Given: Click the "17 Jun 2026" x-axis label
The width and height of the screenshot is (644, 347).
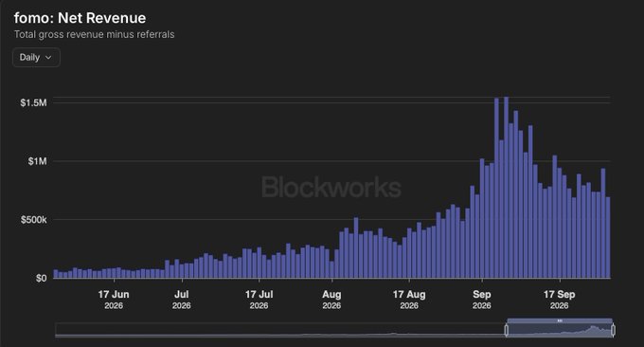Looking at the screenshot, I should [114, 300].
